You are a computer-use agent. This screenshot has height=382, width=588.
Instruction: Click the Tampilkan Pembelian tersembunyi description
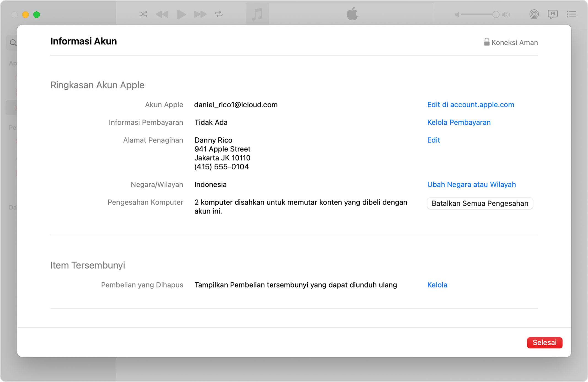[296, 285]
